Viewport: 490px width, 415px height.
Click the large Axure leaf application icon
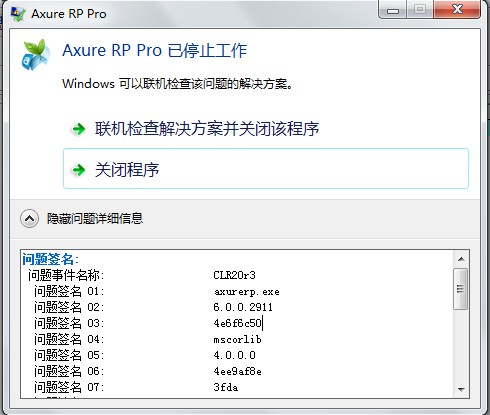36,55
